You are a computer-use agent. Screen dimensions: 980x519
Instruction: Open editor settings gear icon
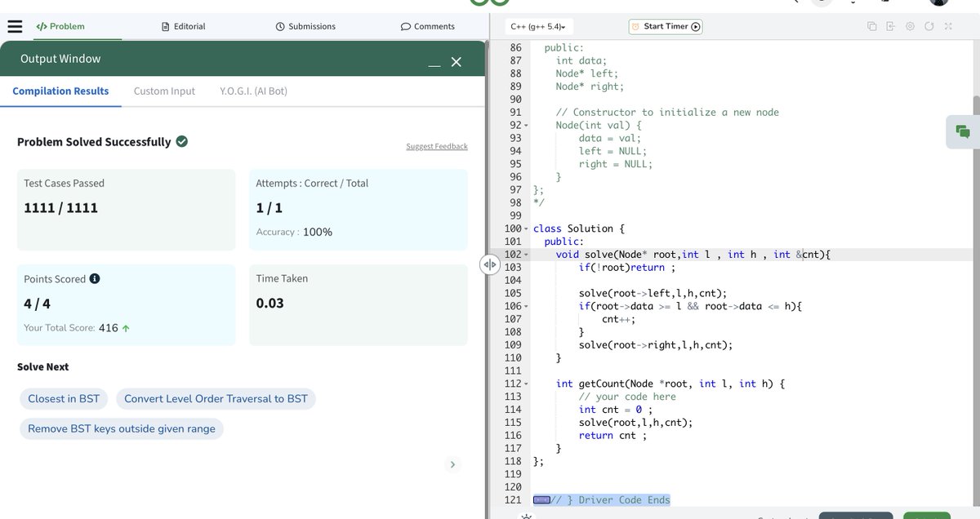click(910, 26)
